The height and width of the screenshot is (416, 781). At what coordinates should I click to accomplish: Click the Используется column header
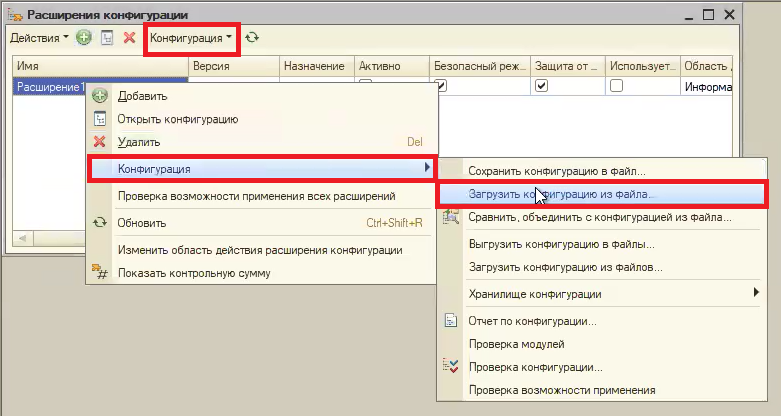pos(643,66)
